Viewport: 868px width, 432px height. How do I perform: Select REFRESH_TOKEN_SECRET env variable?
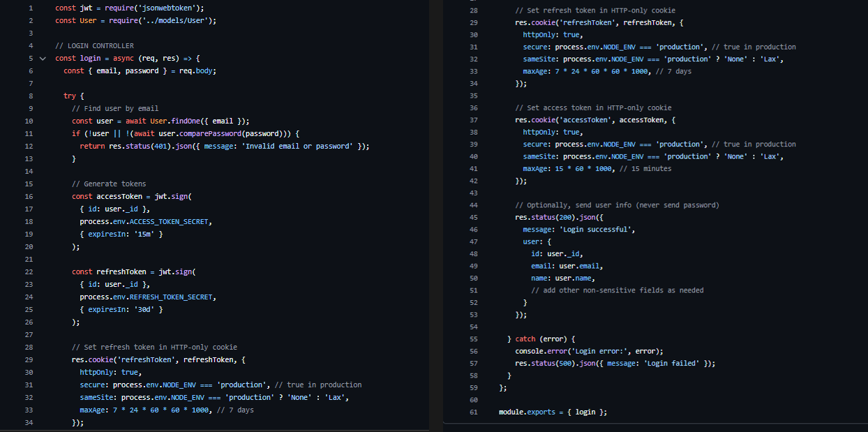coord(170,297)
